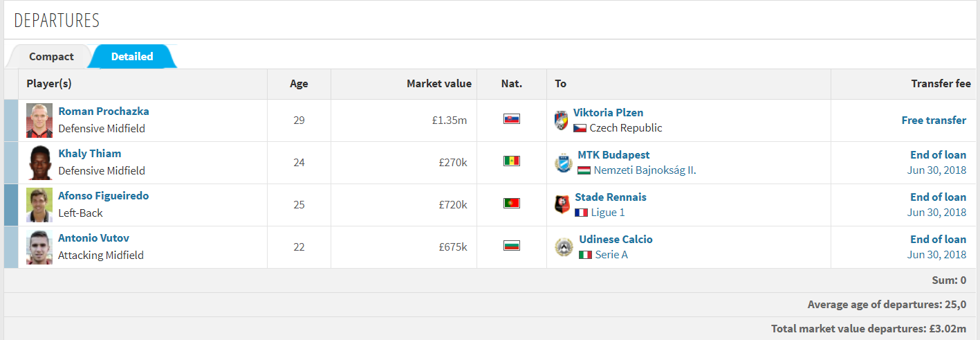Click the Portugal flag for Afonso Figueiredo
The image size is (980, 340).
[512, 204]
